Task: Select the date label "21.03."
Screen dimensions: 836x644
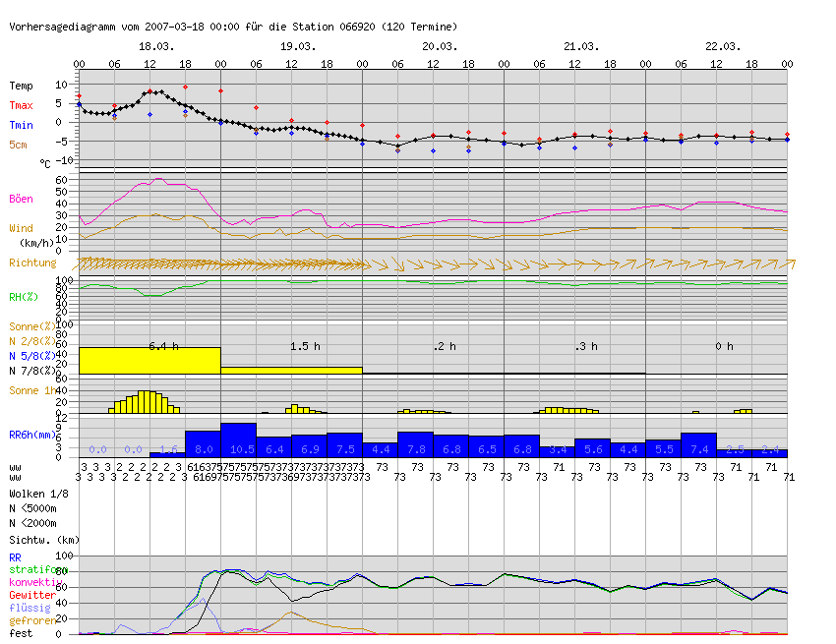Action: pos(581,46)
